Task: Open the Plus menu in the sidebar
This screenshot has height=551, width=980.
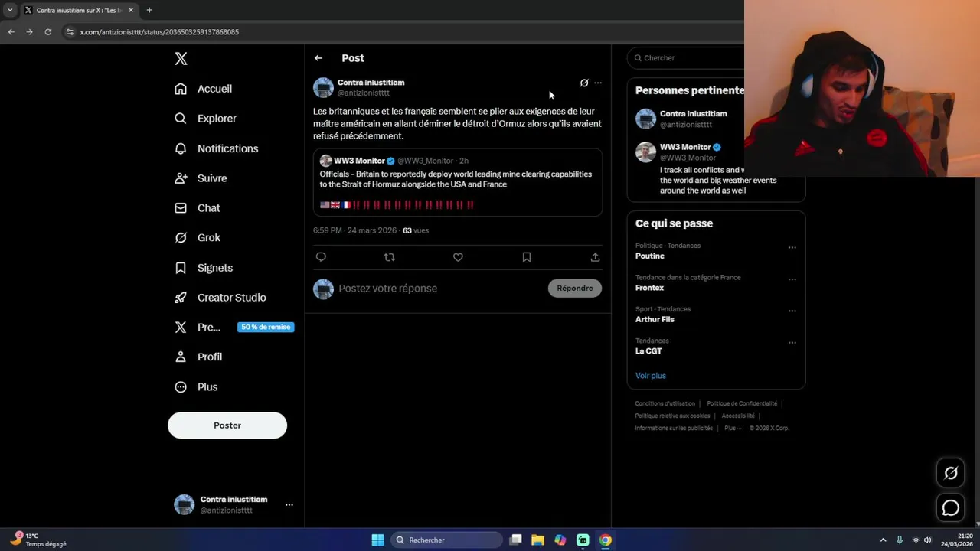Action: [x=196, y=387]
